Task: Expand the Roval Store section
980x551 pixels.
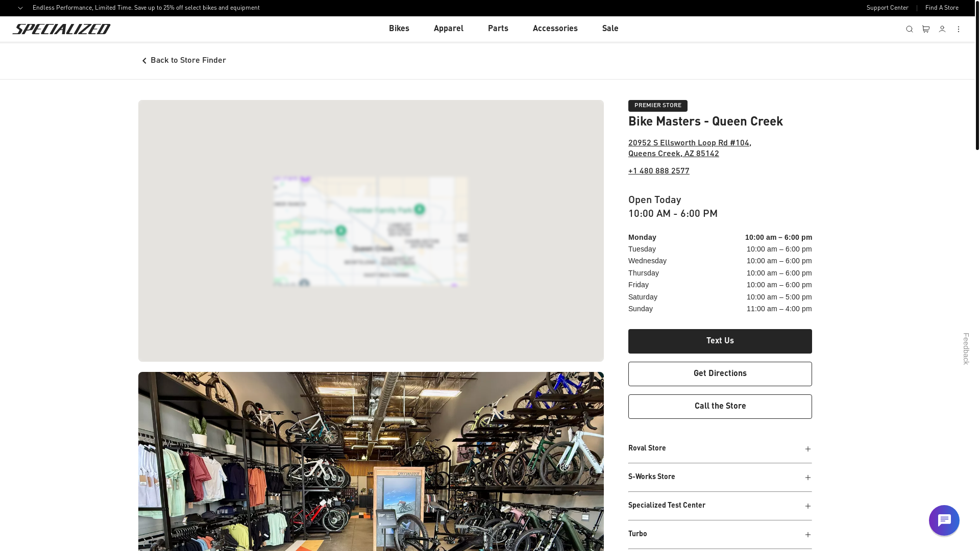Action: (x=720, y=448)
